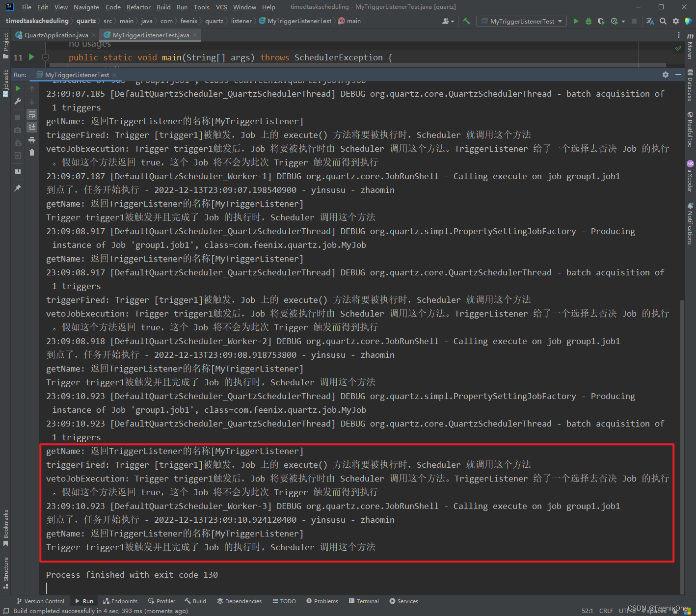This screenshot has width=696, height=616.
Task: Open Terminal tool window
Action: pos(364,601)
